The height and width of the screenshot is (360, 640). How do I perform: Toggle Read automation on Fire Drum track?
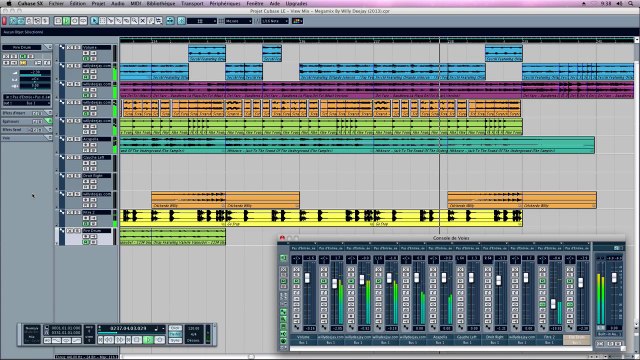[x=86, y=242]
